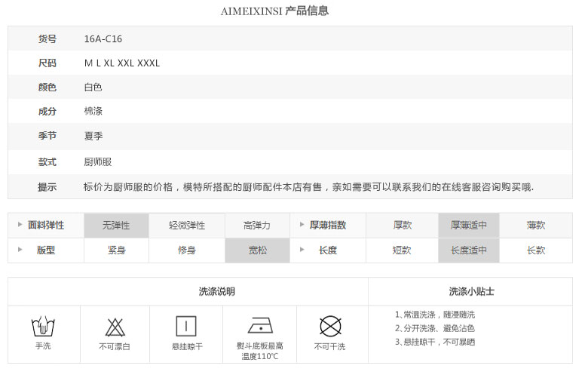Choose the 高弹力 cell
The width and height of the screenshot is (588, 381).
point(257,226)
